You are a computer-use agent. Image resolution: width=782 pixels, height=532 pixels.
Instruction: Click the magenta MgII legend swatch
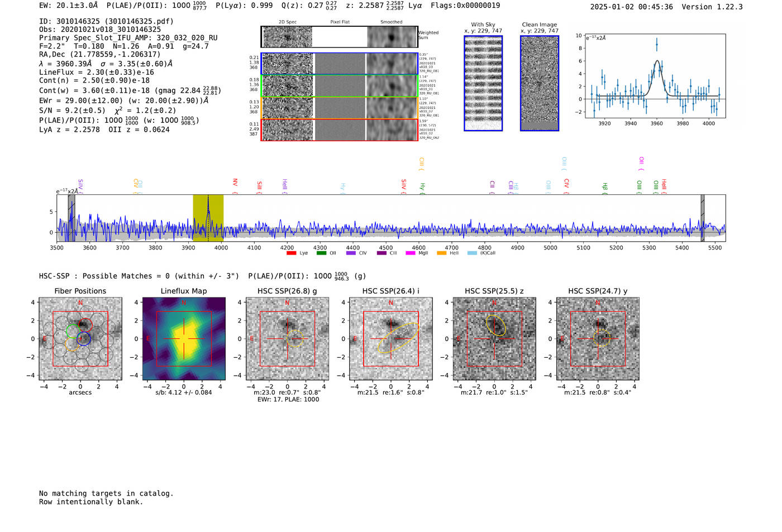point(411,253)
